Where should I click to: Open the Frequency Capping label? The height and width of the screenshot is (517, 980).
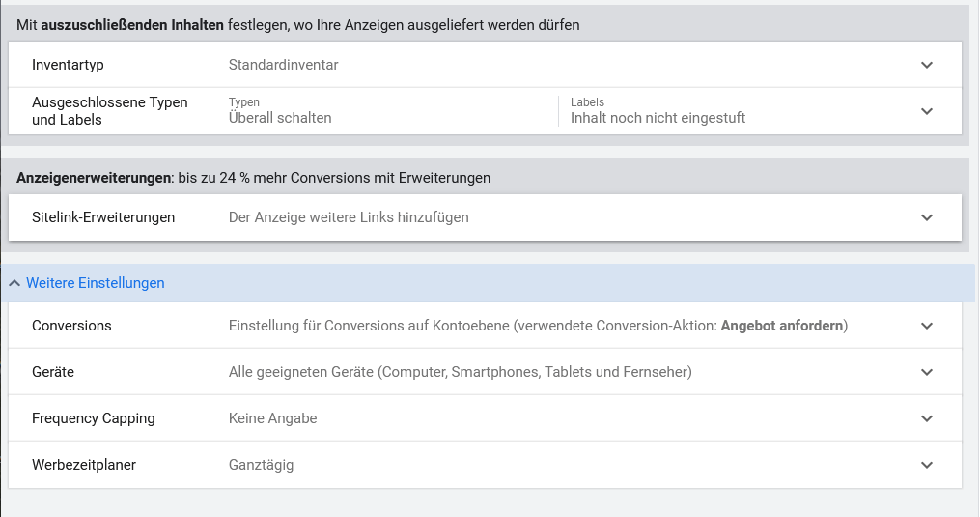[x=93, y=418]
